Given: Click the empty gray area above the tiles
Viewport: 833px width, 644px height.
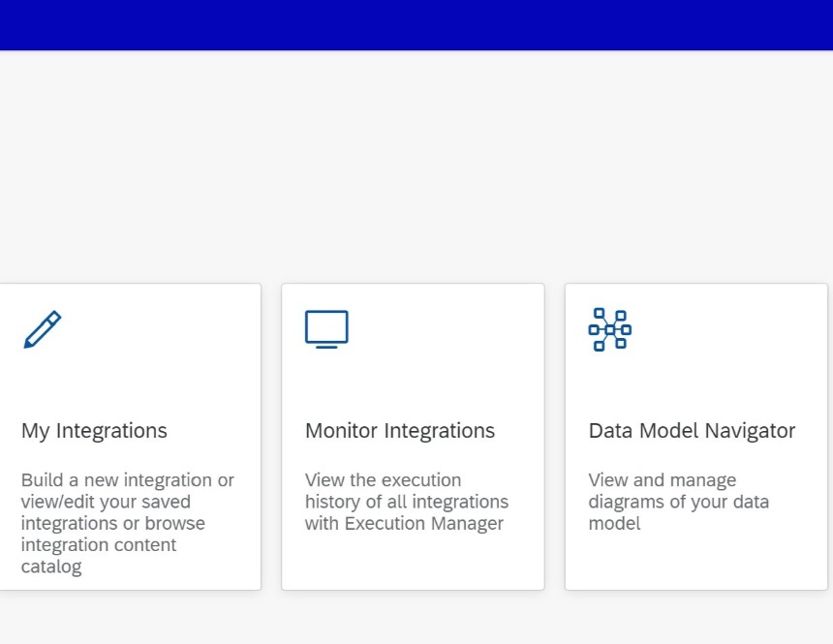Looking at the screenshot, I should point(416,165).
